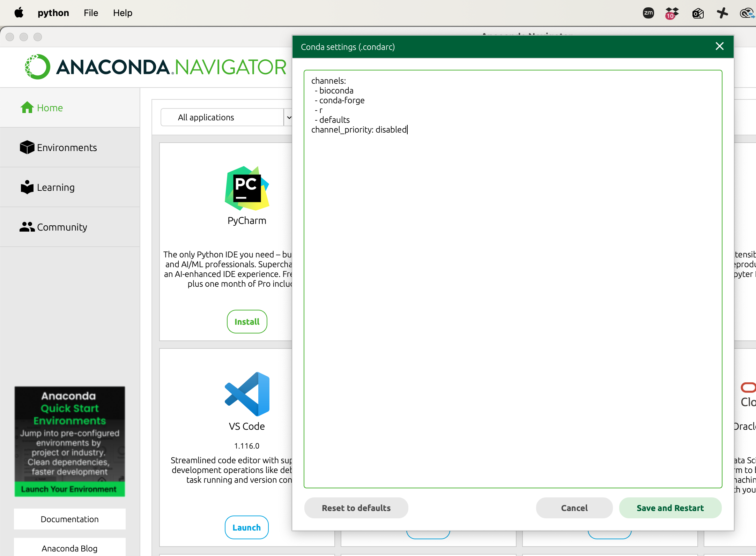The width and height of the screenshot is (756, 556).
Task: Open the Help menu
Action: [x=123, y=13]
